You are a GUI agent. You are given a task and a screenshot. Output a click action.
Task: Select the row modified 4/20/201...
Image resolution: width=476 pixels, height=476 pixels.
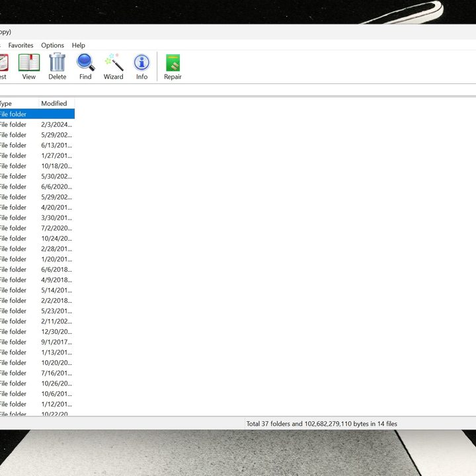coord(37,208)
